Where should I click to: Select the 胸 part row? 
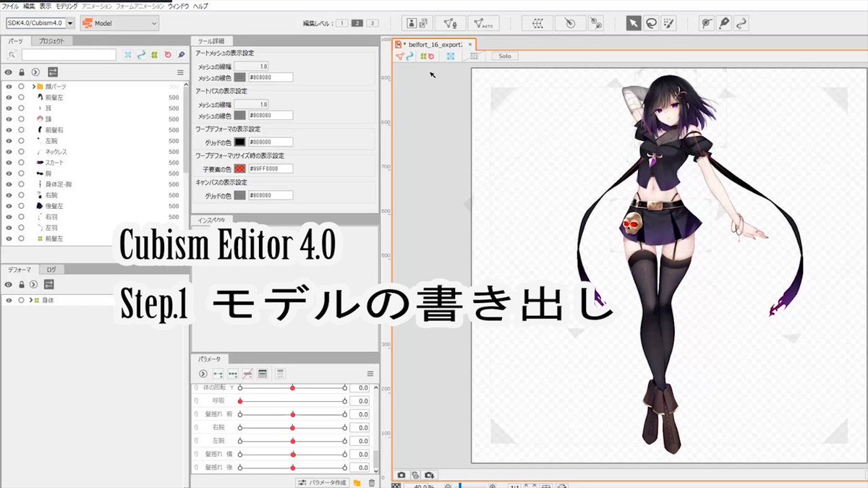coord(93,174)
